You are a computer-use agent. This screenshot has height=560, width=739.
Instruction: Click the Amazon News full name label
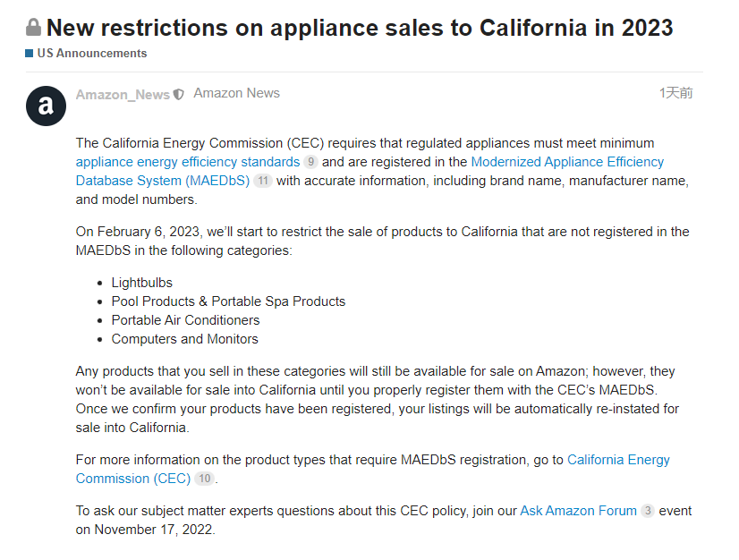(x=236, y=93)
